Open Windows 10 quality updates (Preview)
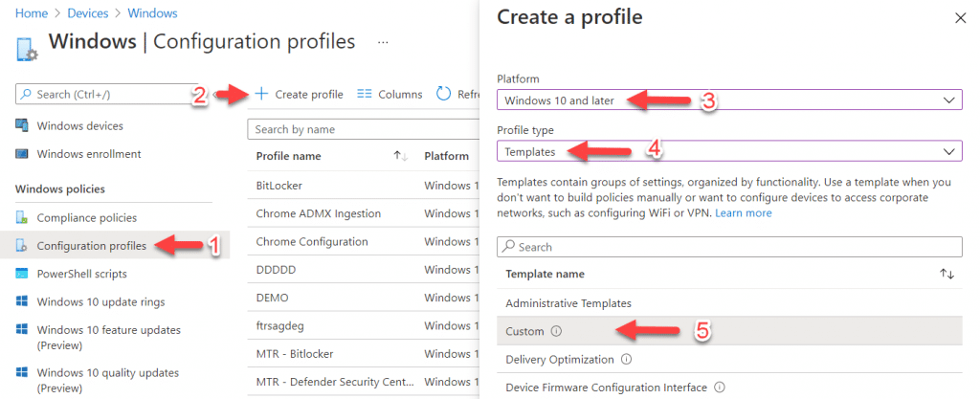The width and height of the screenshot is (980, 399). (108, 380)
